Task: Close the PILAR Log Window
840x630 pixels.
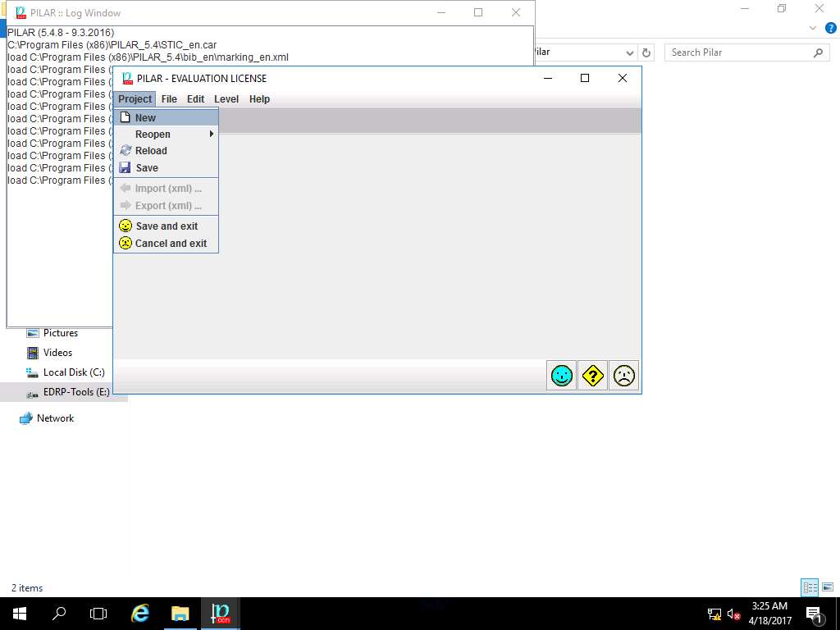Action: click(x=516, y=12)
